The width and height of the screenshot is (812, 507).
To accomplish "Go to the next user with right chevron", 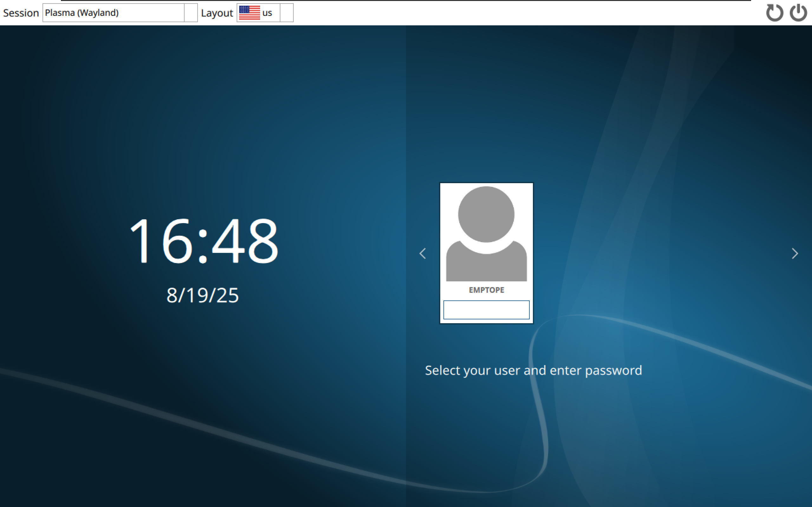I will [795, 253].
